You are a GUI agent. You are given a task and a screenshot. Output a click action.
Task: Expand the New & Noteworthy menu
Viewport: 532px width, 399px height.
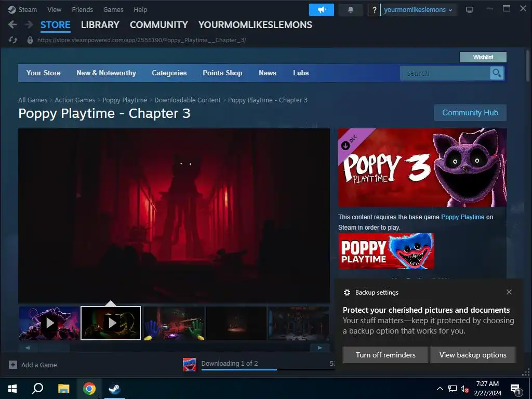pos(106,73)
